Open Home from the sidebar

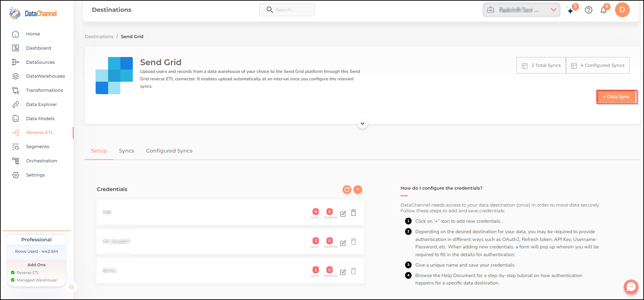[33, 34]
